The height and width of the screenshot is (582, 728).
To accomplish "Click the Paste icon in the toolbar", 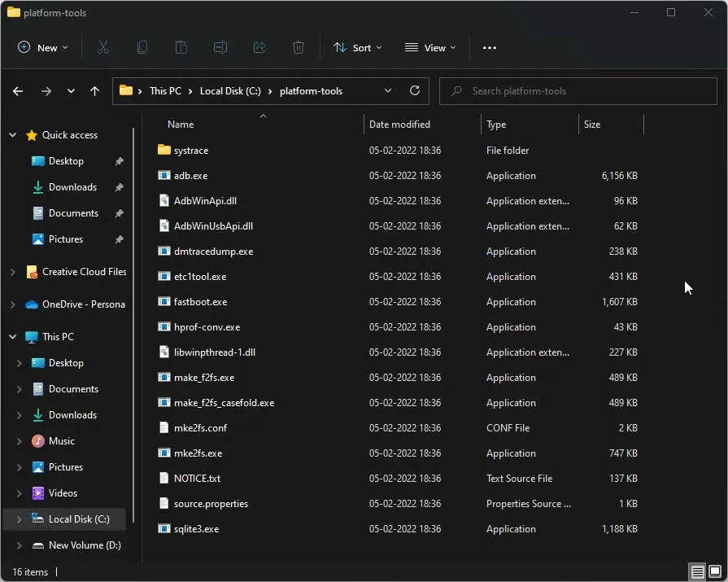I will 181,47.
